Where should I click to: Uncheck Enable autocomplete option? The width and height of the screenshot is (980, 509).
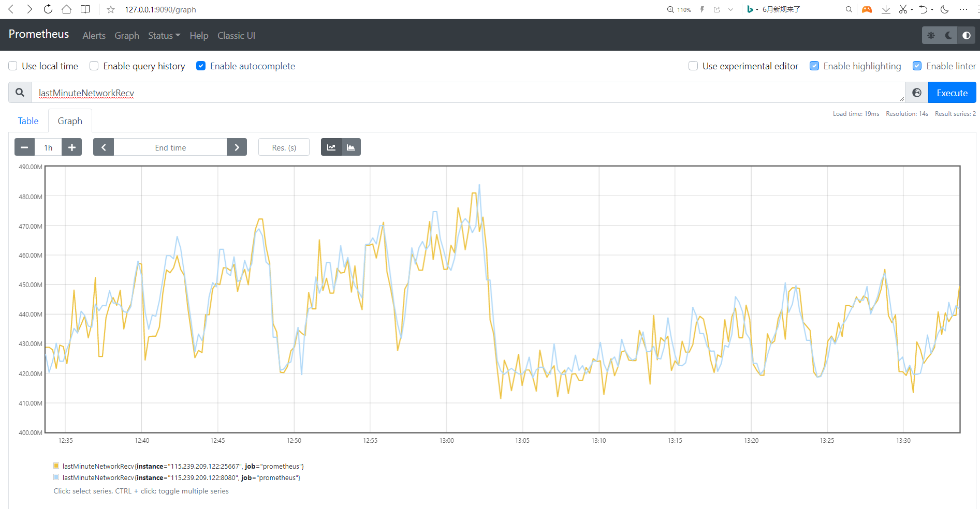click(x=201, y=66)
